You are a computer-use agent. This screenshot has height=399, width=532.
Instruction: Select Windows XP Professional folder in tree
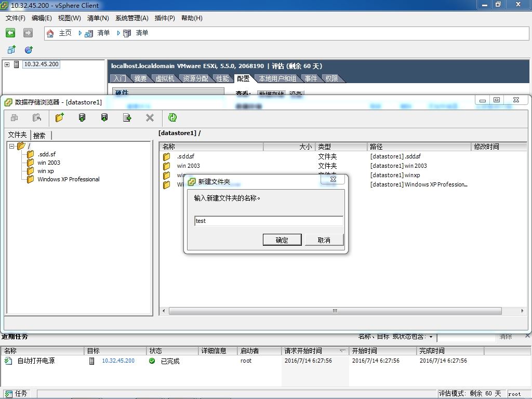tap(69, 179)
